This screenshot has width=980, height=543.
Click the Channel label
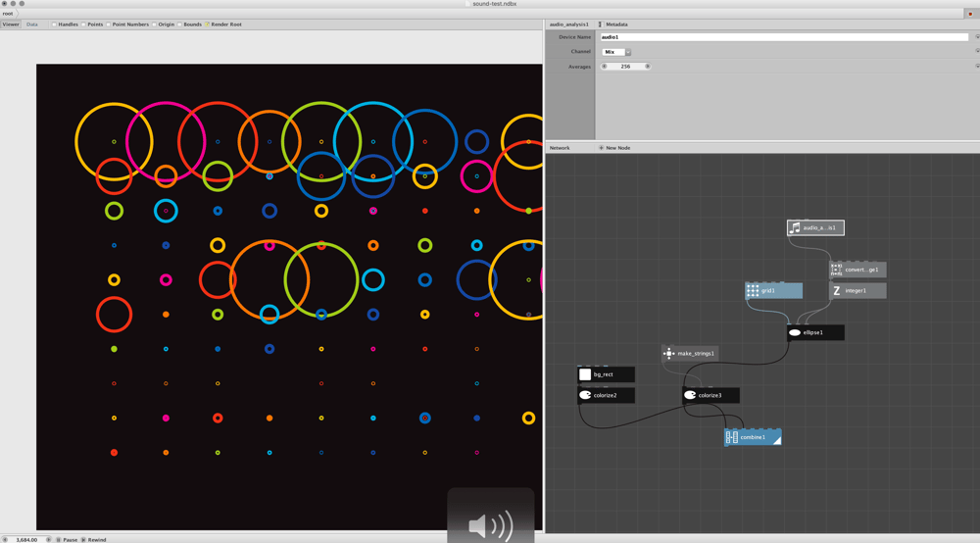click(580, 52)
